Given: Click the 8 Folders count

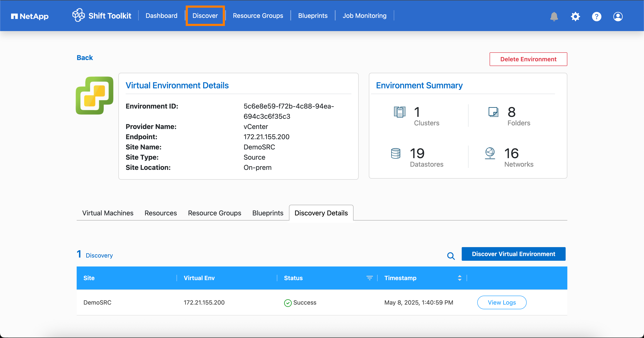Looking at the screenshot, I should pos(512,112).
